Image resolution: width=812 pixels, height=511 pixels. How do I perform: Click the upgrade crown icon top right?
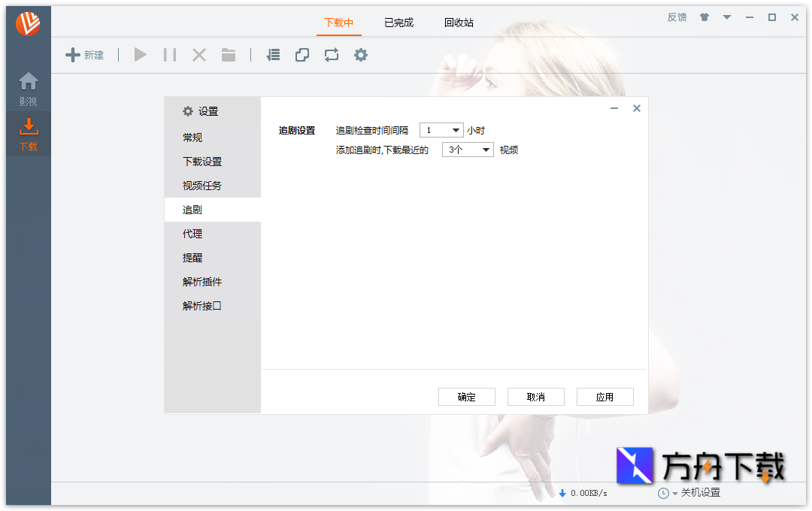[704, 17]
